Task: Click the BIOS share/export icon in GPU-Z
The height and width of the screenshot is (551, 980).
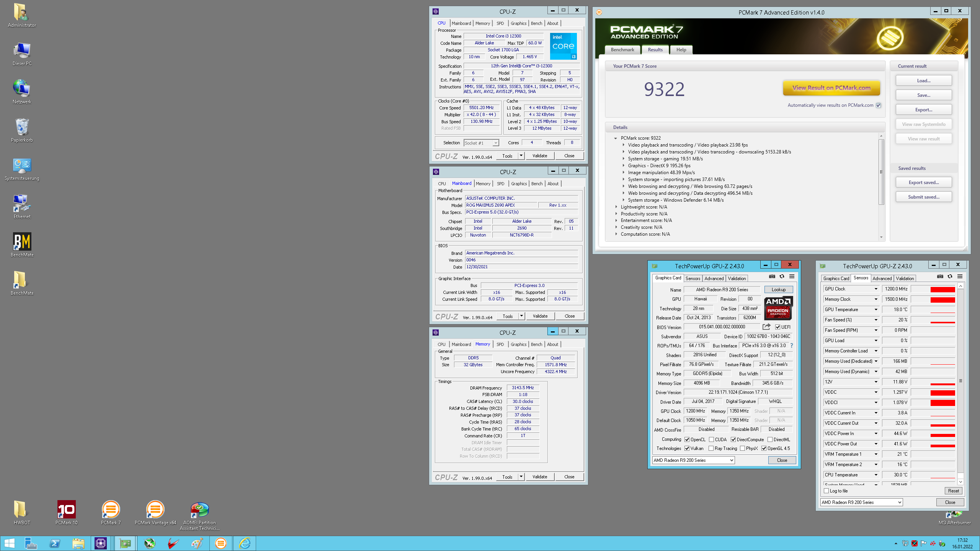Action: pyautogui.click(x=766, y=326)
